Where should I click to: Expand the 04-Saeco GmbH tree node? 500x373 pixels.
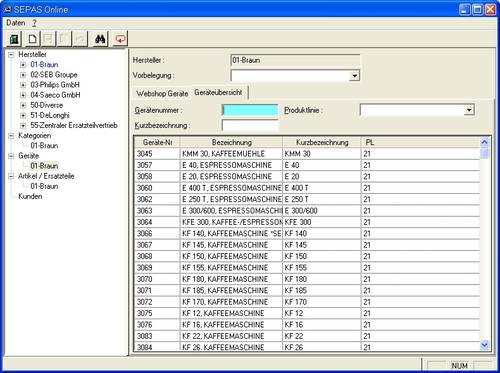23,95
